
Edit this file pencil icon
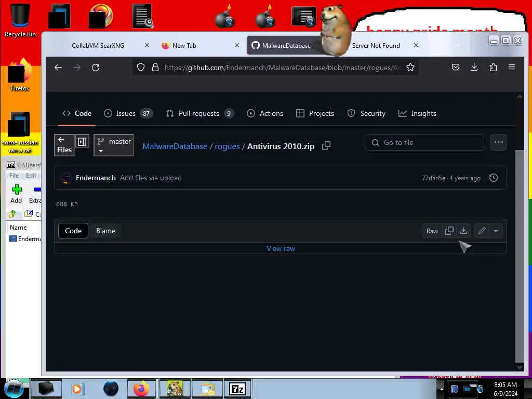tap(482, 231)
